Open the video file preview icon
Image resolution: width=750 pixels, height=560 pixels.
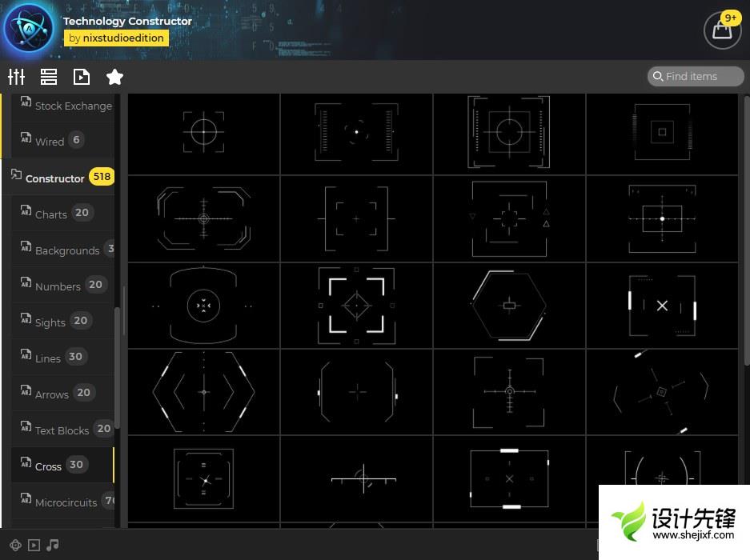point(81,77)
